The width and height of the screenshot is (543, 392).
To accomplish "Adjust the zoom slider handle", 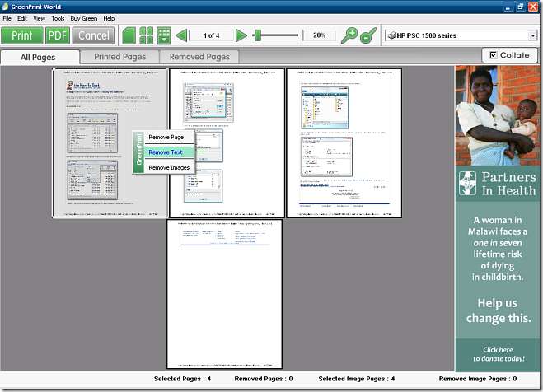I will tap(257, 35).
